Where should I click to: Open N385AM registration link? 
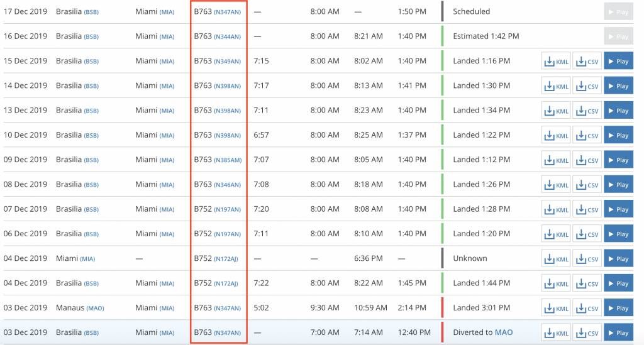(228, 160)
